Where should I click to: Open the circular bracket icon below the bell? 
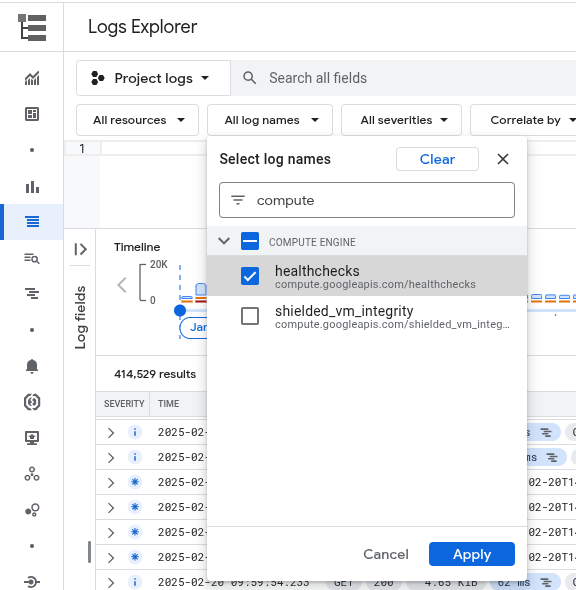[x=32, y=402]
